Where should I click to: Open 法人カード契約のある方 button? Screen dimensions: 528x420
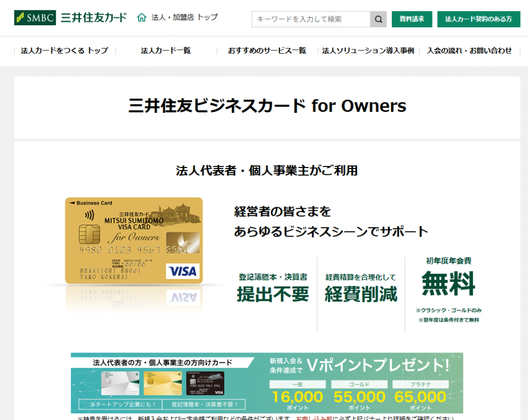pyautogui.click(x=478, y=19)
